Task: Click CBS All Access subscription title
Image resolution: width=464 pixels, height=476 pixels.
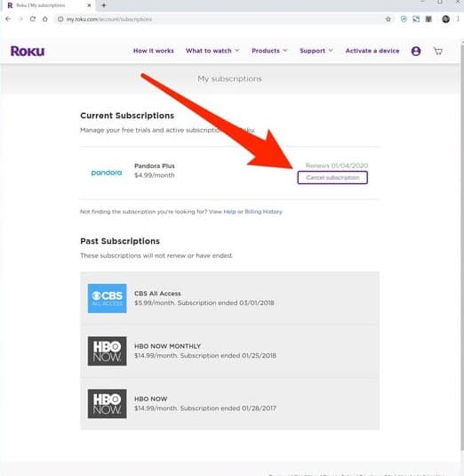Action: (x=157, y=294)
